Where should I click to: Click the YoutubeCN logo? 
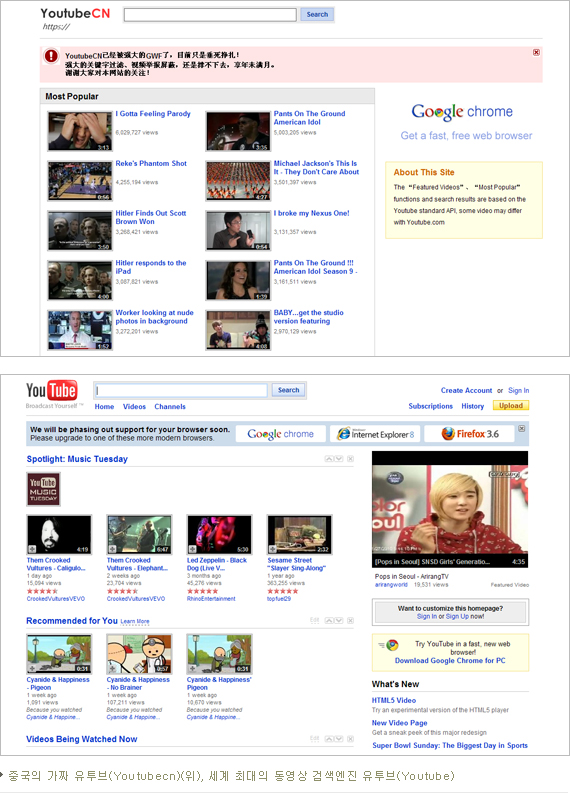pos(75,13)
